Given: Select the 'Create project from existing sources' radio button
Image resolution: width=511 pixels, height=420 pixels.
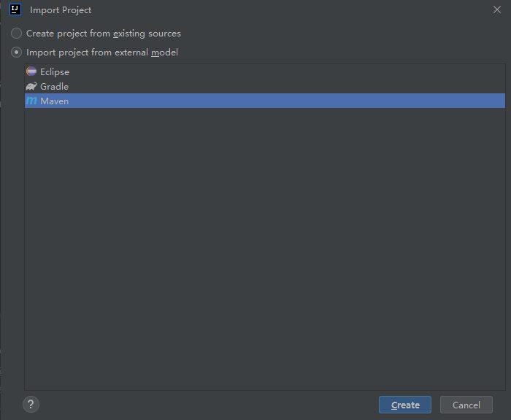Looking at the screenshot, I should (16, 34).
